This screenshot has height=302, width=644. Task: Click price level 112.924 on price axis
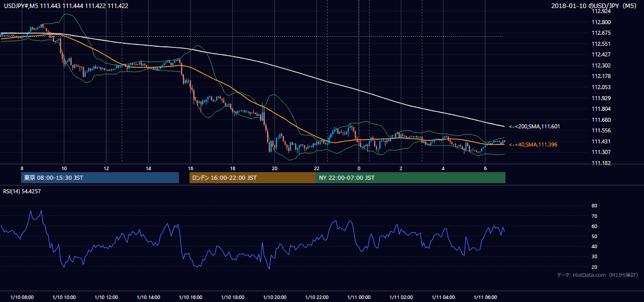pyautogui.click(x=601, y=11)
